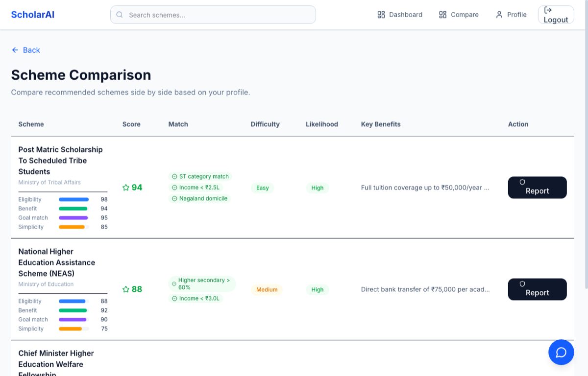Click shield icon in NEAS Report button

pos(522,284)
